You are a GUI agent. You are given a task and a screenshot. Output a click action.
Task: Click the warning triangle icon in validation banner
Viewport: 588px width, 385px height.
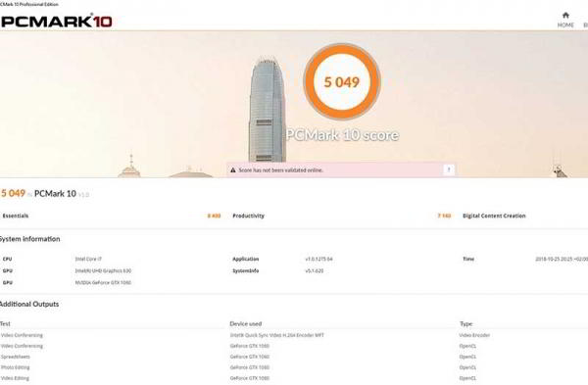pyautogui.click(x=233, y=170)
